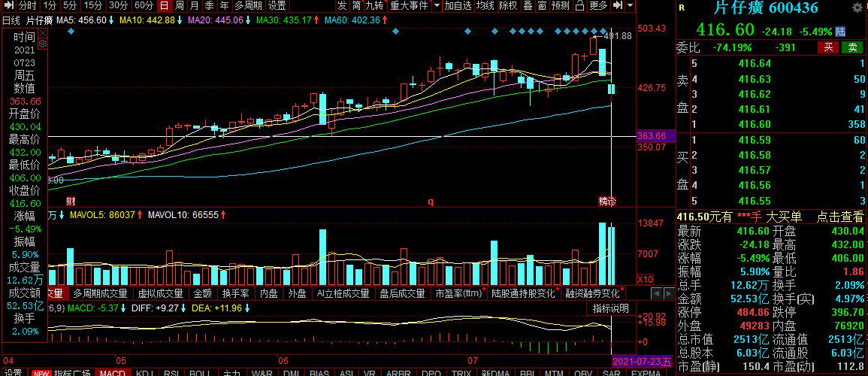Click the collapse arrow icon before 分时
The width and height of the screenshot is (868, 376).
coord(8,6)
